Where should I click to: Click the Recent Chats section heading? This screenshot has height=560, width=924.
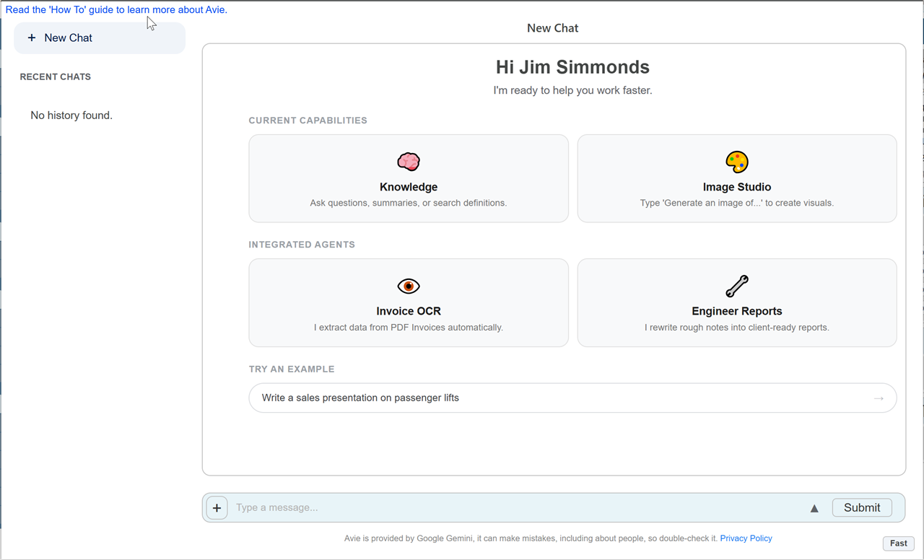56,77
